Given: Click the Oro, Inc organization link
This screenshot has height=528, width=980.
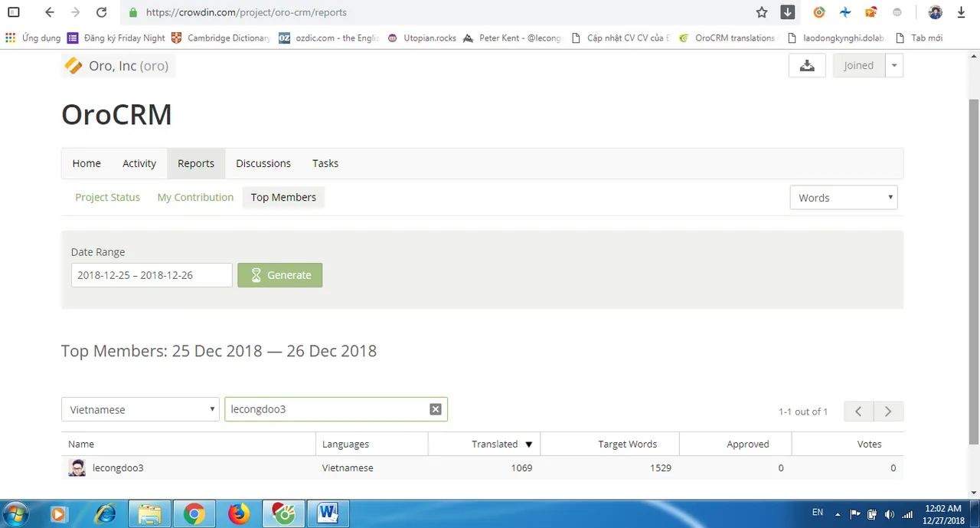Looking at the screenshot, I should [x=118, y=66].
